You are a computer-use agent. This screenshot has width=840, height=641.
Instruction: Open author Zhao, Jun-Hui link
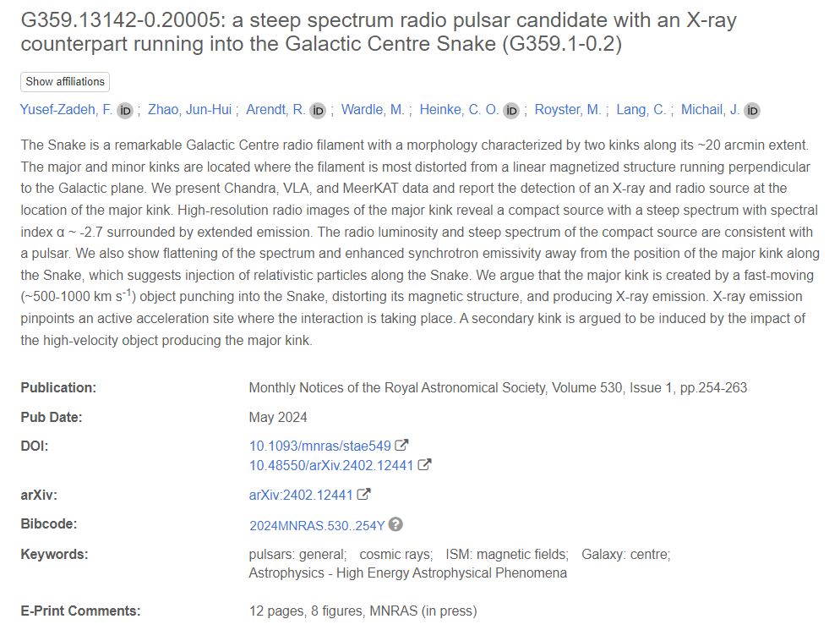tap(189, 110)
